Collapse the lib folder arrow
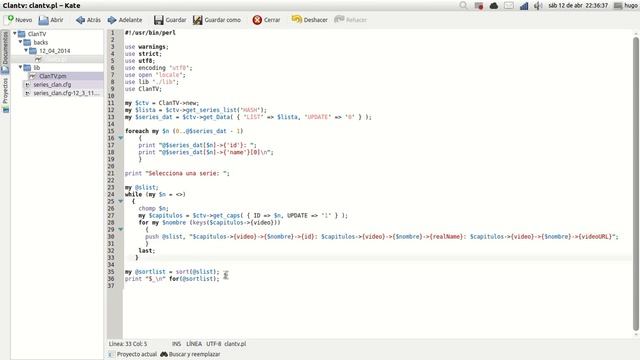This screenshot has width=640, height=360. [20, 67]
